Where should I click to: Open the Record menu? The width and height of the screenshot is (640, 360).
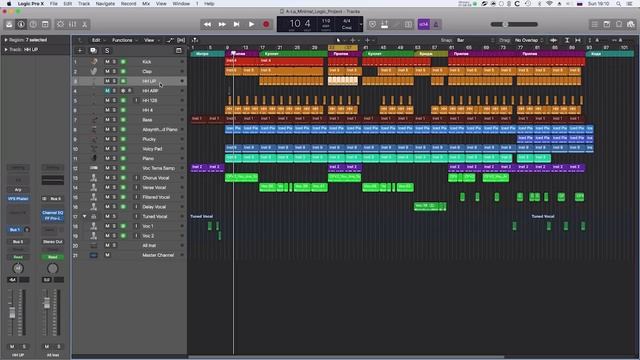point(129,4)
